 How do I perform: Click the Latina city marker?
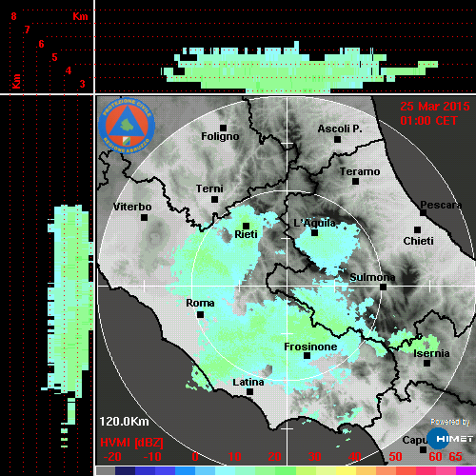(249, 391)
